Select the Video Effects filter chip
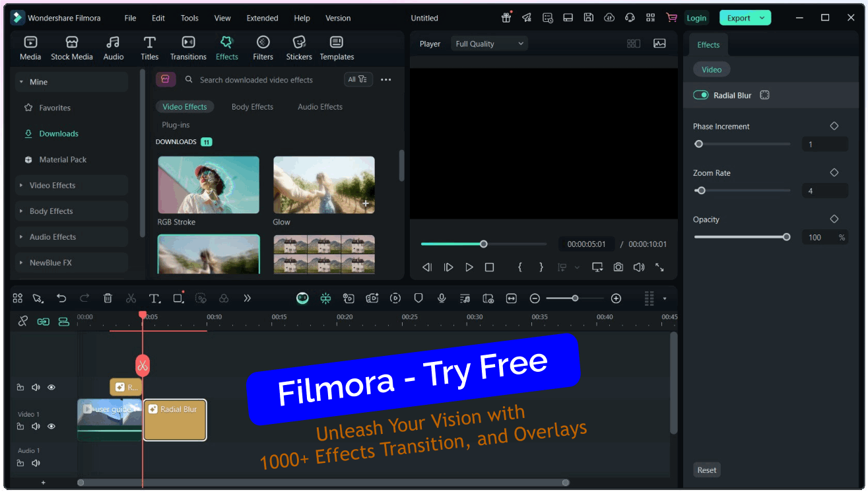The width and height of the screenshot is (868, 492). coord(185,106)
